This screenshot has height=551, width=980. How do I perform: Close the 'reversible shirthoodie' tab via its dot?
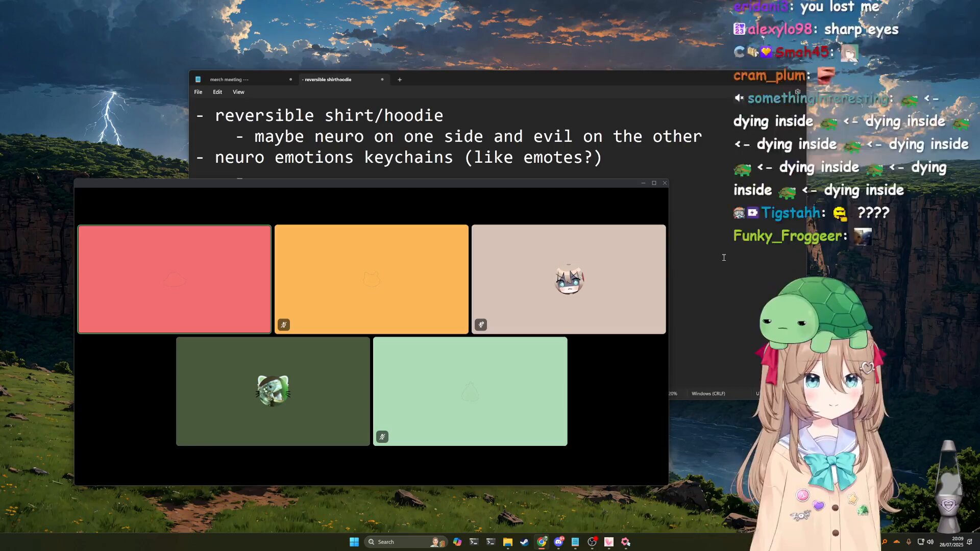coord(382,80)
